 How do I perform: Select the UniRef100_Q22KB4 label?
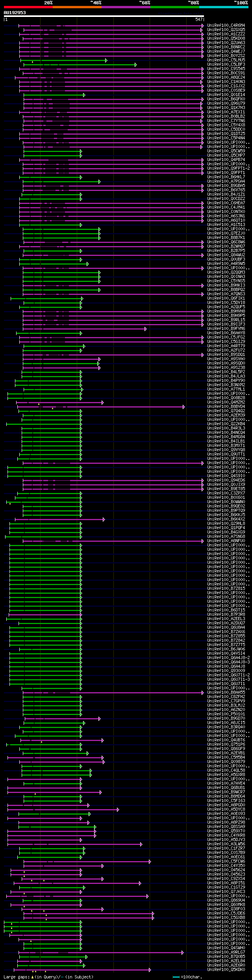(226, 424)
